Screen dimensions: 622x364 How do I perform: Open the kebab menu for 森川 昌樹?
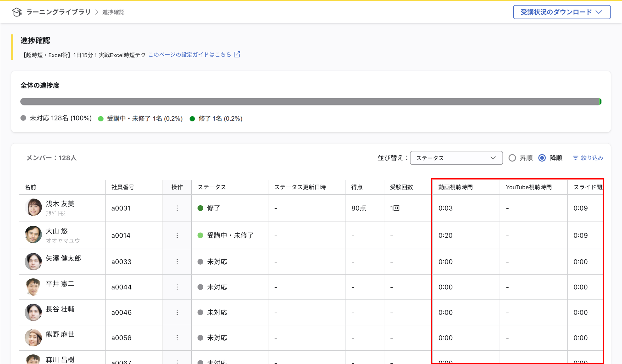point(177,361)
